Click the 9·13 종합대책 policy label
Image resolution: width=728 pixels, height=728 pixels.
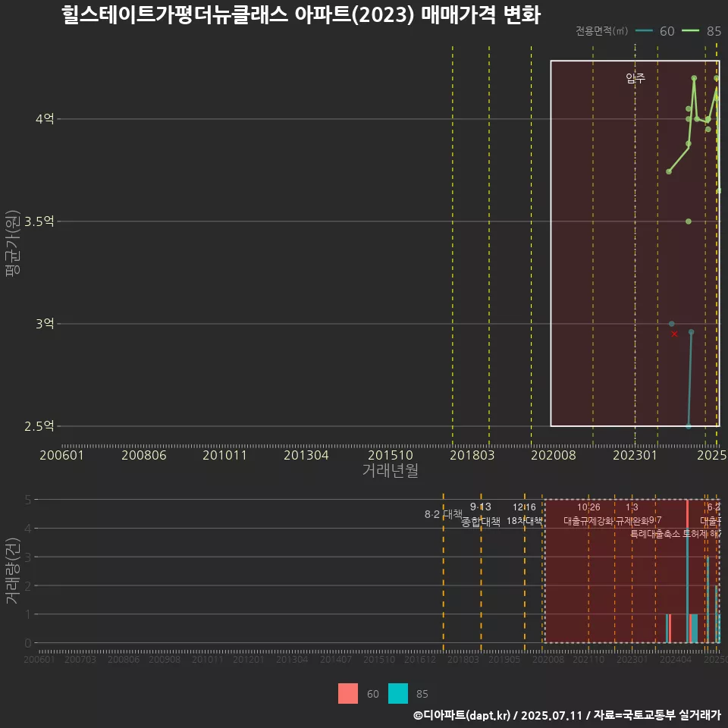pos(481,514)
